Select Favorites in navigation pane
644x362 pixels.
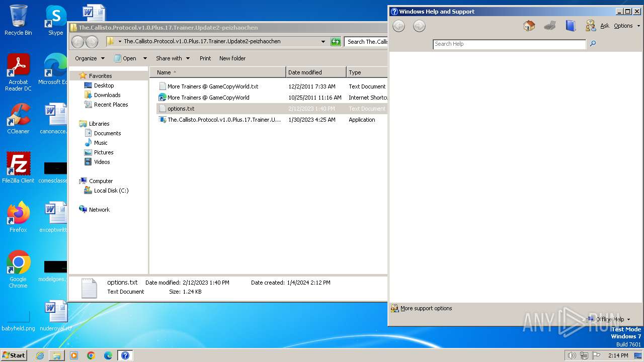coord(100,76)
